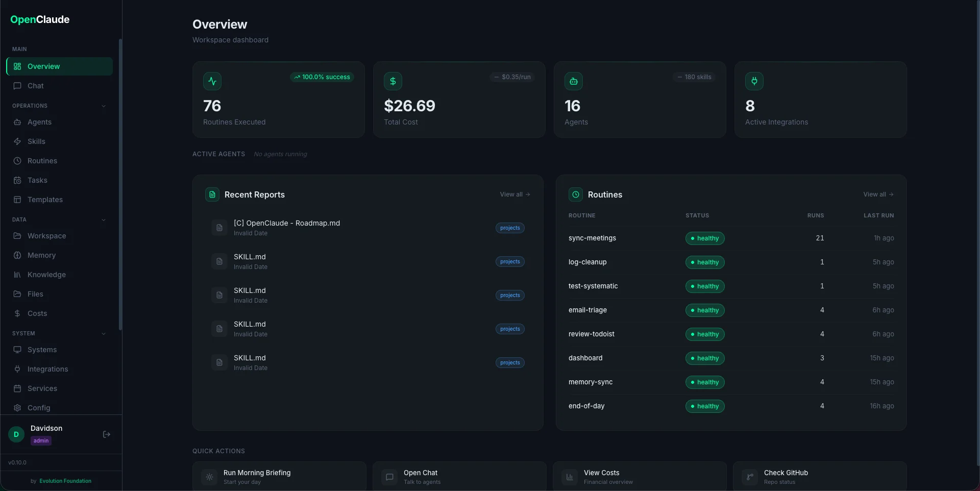The height and width of the screenshot is (491, 980).
Task: Open Services in the sidebar
Action: pyautogui.click(x=59, y=388)
